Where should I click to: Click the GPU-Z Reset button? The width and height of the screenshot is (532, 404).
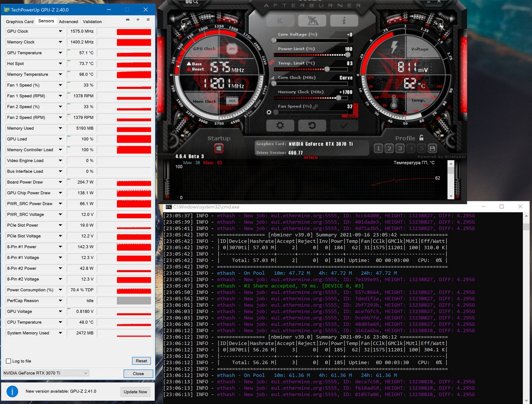[141, 361]
